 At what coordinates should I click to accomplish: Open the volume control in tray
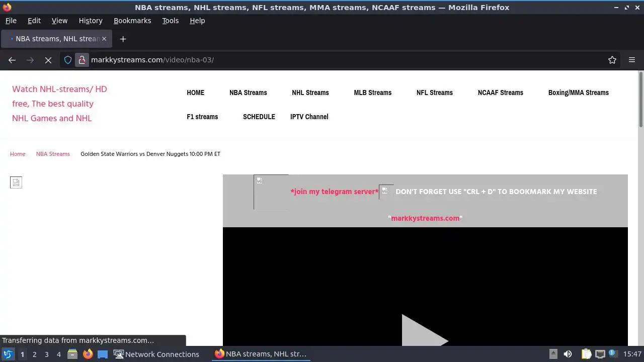568,354
